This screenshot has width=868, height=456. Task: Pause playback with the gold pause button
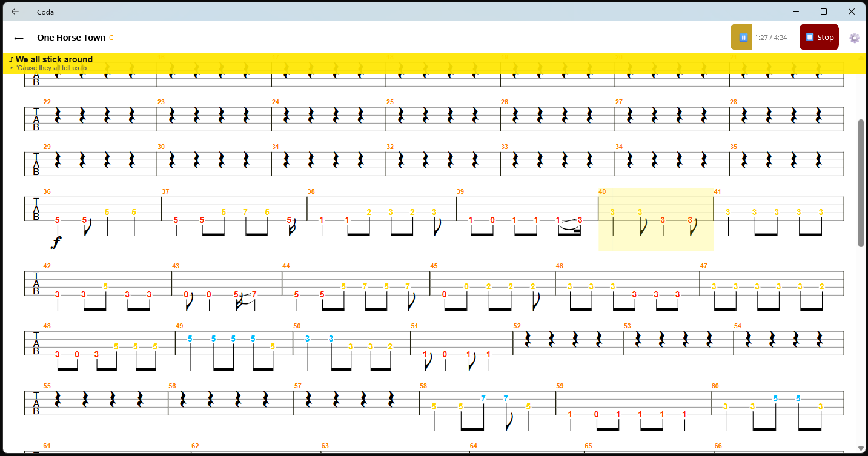pos(741,37)
